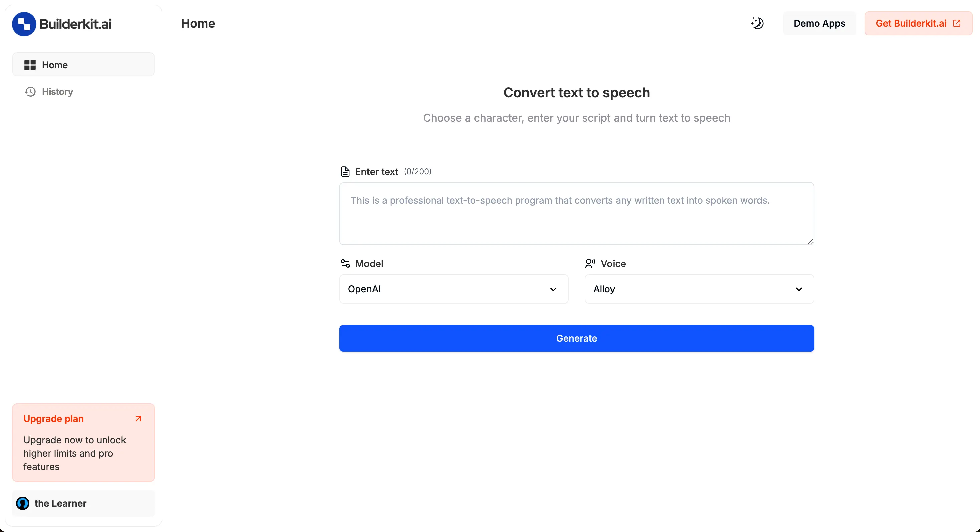Expand the OpenAI model dropdown
This screenshot has height=532, width=980.
[x=454, y=289]
